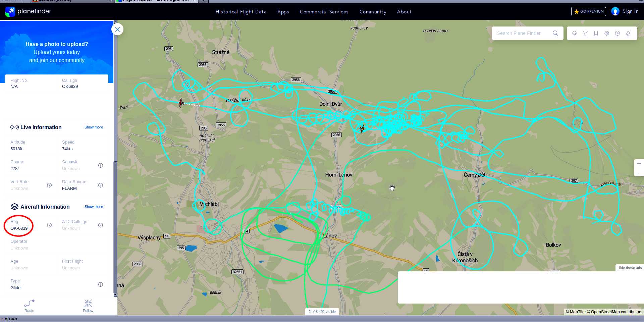This screenshot has width=644, height=322.
Task: Close the aircraft details panel
Action: [117, 30]
